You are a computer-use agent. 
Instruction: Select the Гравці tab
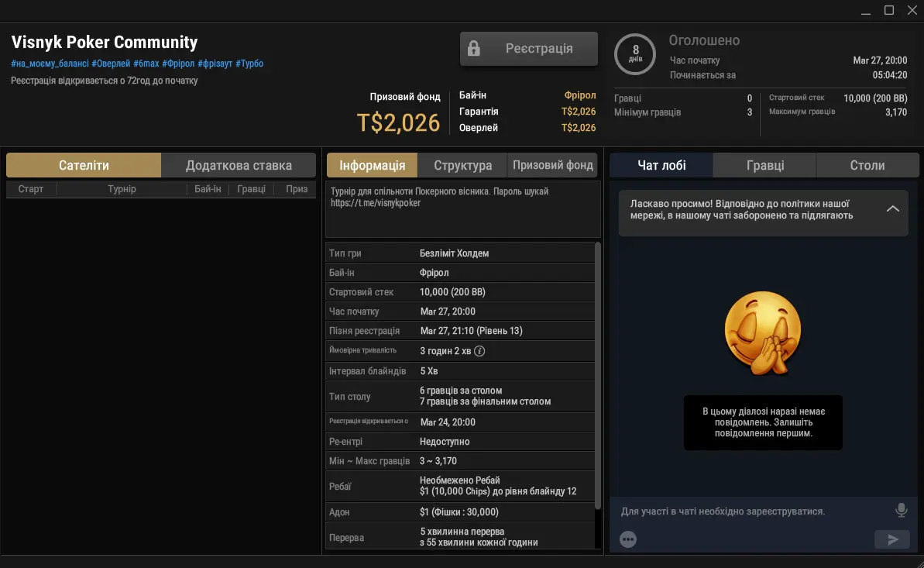point(764,165)
